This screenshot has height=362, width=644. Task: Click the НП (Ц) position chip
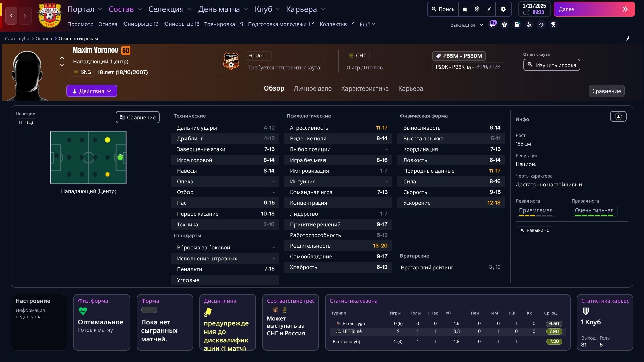click(x=26, y=122)
